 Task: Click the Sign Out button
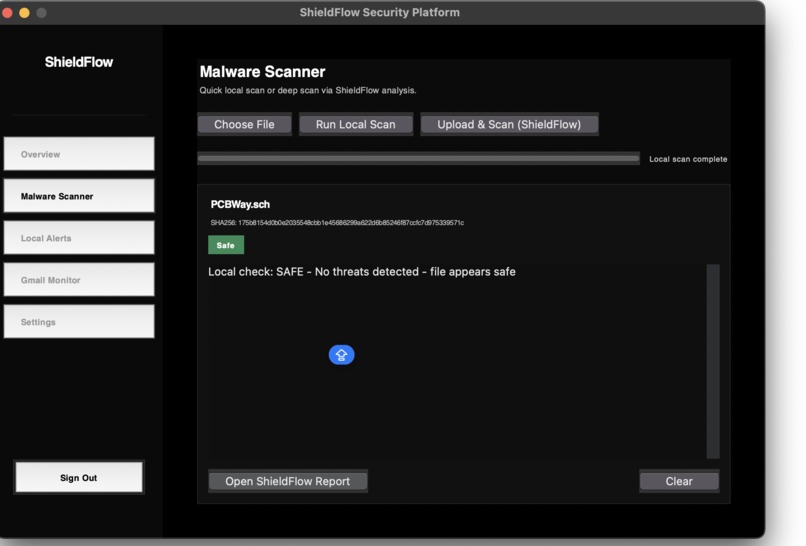tap(79, 477)
